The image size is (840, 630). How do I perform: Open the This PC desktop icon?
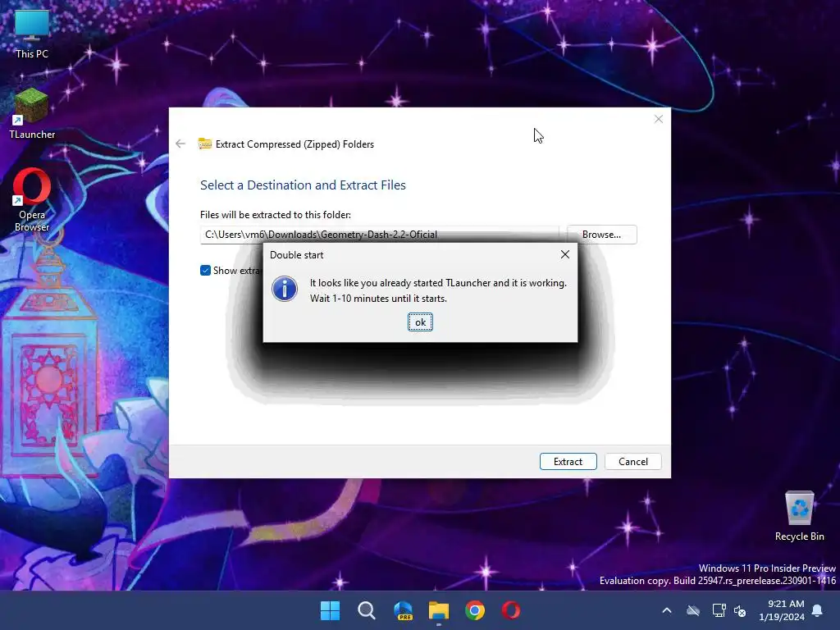pyautogui.click(x=32, y=34)
